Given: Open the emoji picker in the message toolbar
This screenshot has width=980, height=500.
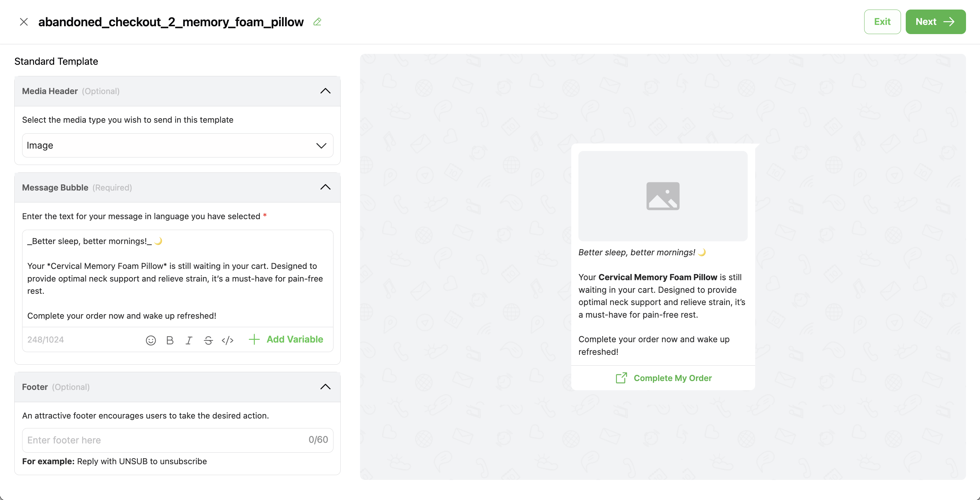Looking at the screenshot, I should point(151,340).
